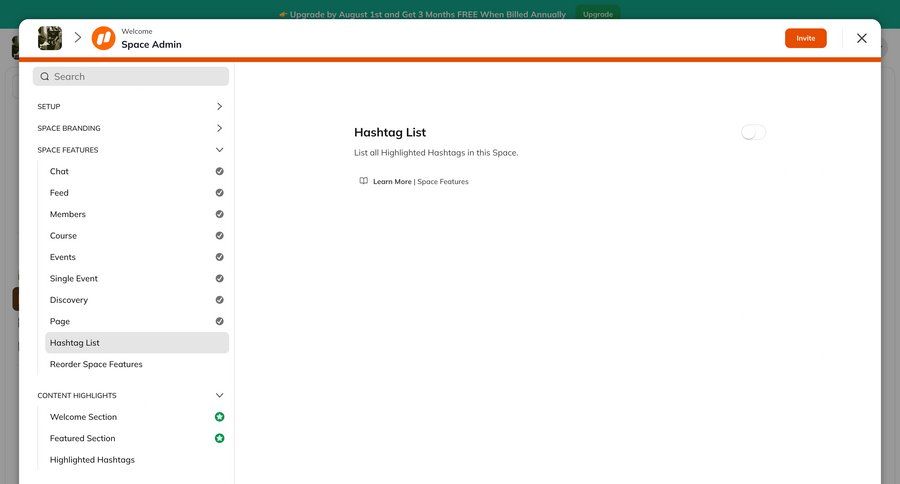Viewport: 900px width, 484px height.
Task: Click the checkmark icon beside Chat
Action: [219, 171]
